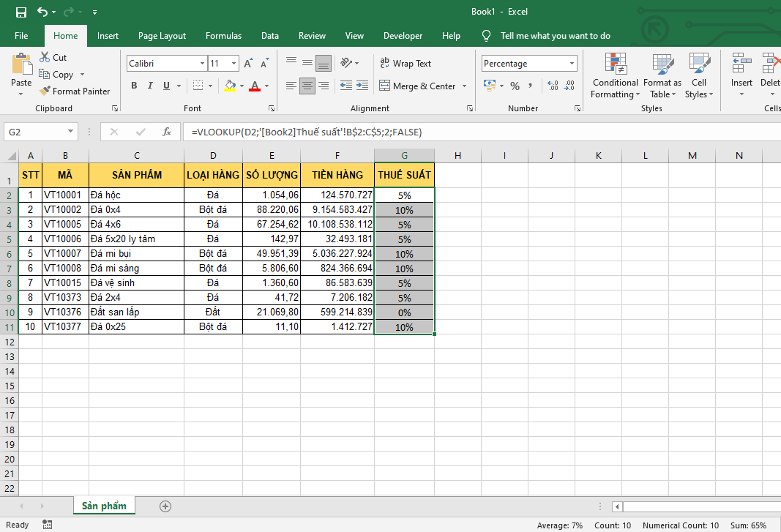Toggle bold formatting
The height and width of the screenshot is (532, 781).
(134, 86)
